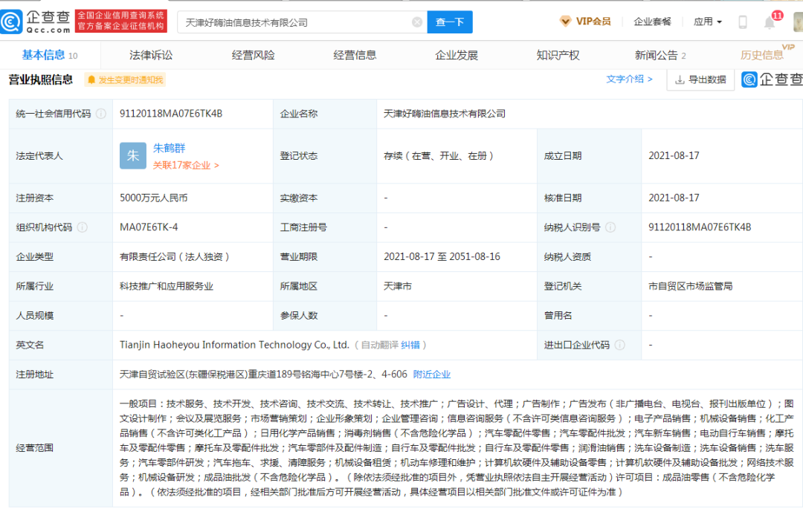Switch to the 基本信息 tab

point(50,55)
